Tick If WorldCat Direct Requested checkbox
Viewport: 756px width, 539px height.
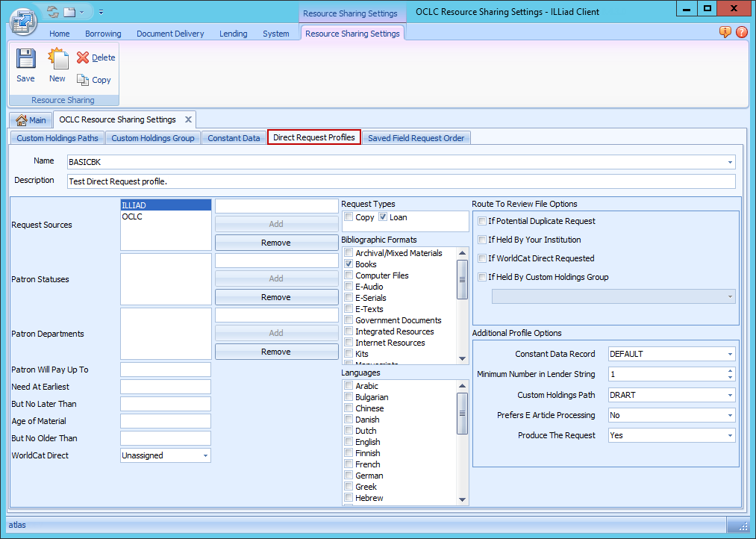tap(481, 258)
